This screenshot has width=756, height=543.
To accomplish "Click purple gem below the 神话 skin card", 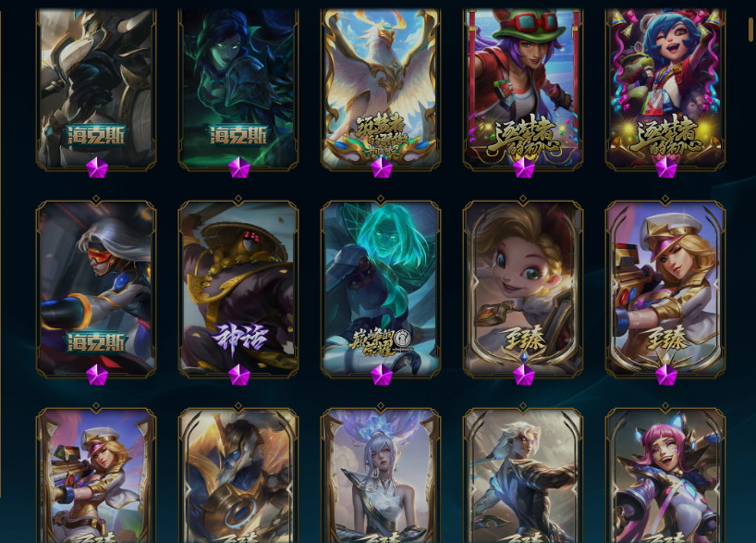I will coord(239,375).
